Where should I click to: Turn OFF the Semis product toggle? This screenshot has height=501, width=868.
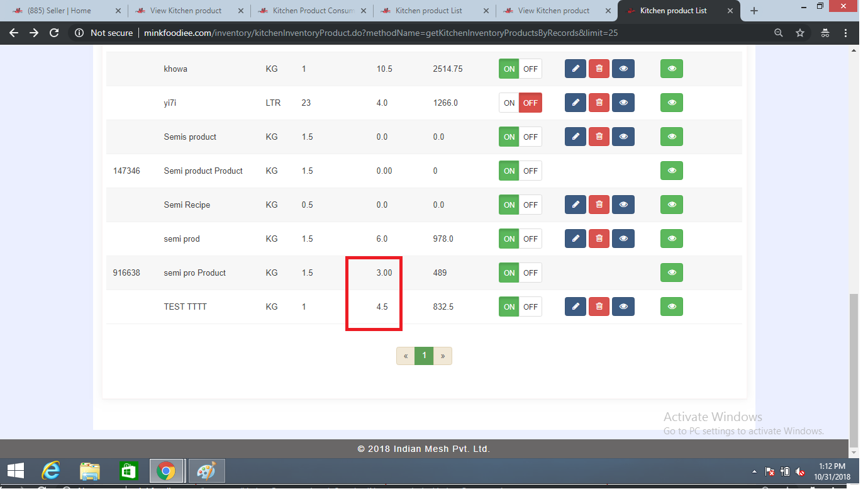530,137
